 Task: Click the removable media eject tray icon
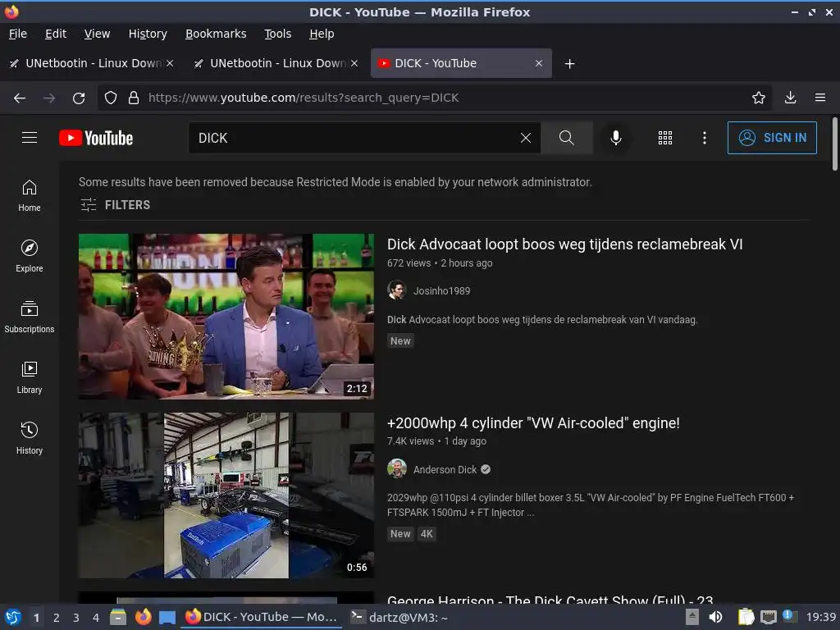(692, 617)
